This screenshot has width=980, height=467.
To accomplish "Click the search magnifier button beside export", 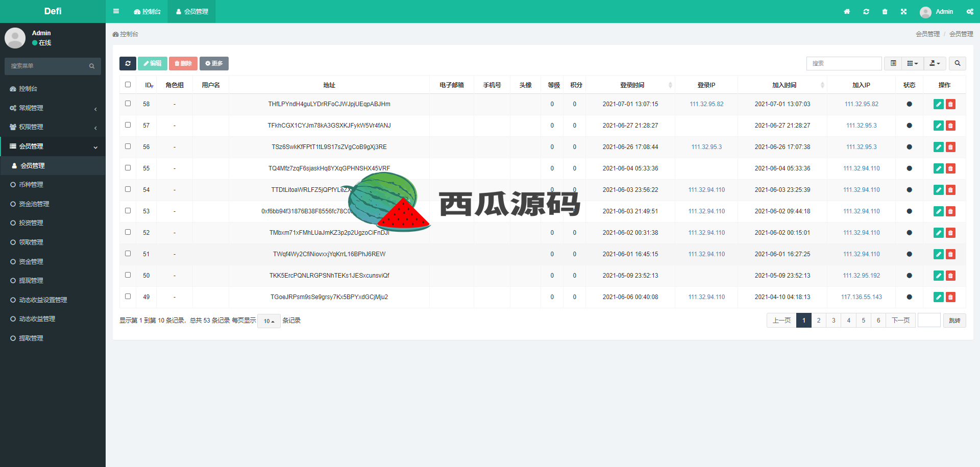I will click(958, 63).
